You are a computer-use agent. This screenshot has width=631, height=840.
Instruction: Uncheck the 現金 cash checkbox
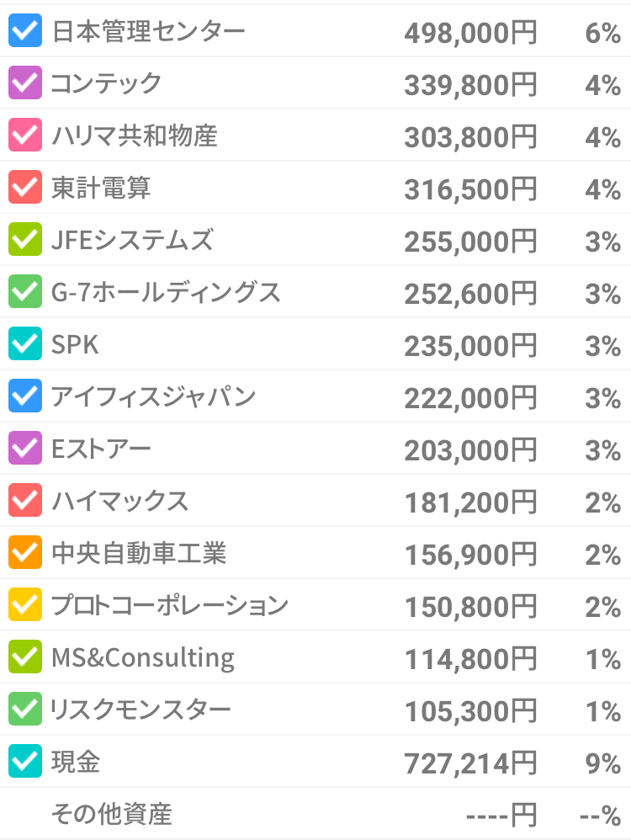(25, 761)
